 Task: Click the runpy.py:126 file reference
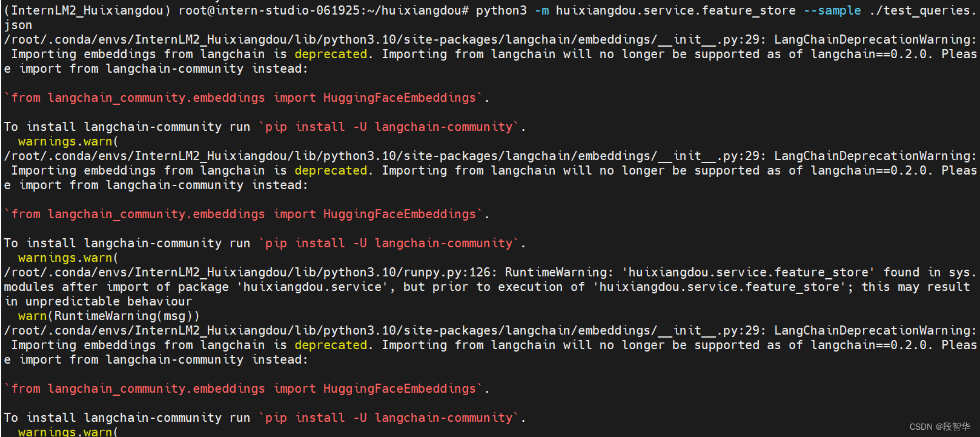pyautogui.click(x=448, y=272)
